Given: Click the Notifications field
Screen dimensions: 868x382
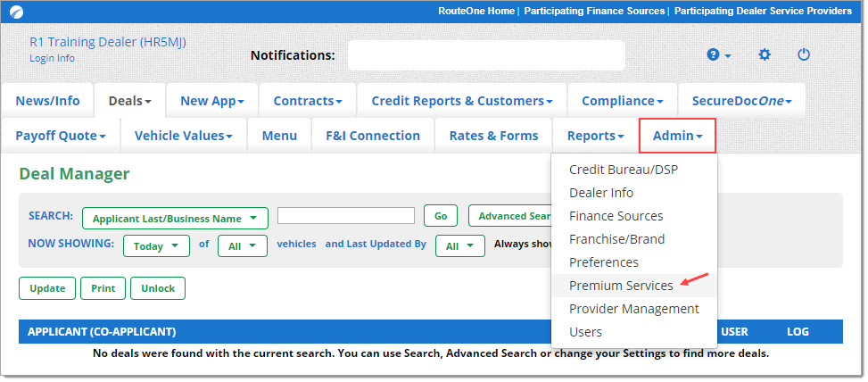Looking at the screenshot, I should (x=486, y=55).
